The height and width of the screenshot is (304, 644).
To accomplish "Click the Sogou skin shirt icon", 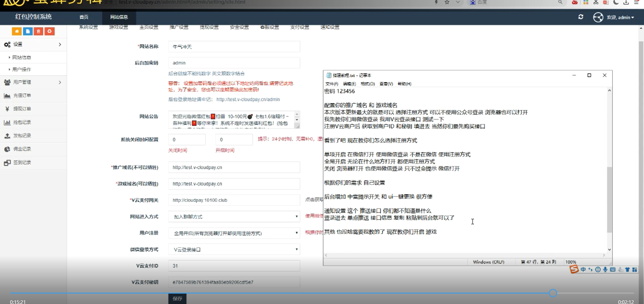I will pos(627,269).
